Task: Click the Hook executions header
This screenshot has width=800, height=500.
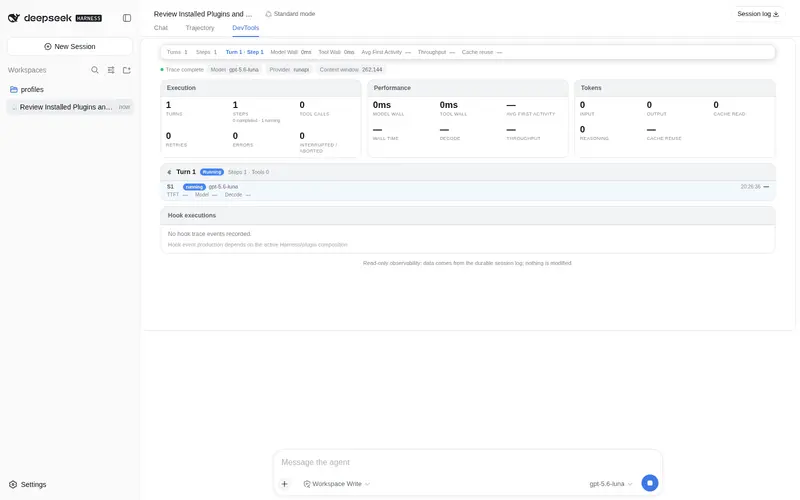Action: 468,215
